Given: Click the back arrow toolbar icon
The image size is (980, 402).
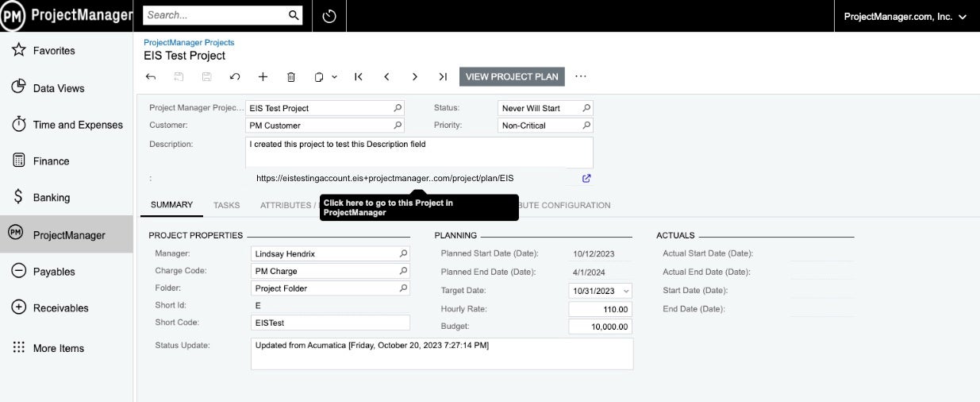Looking at the screenshot, I should 151,77.
